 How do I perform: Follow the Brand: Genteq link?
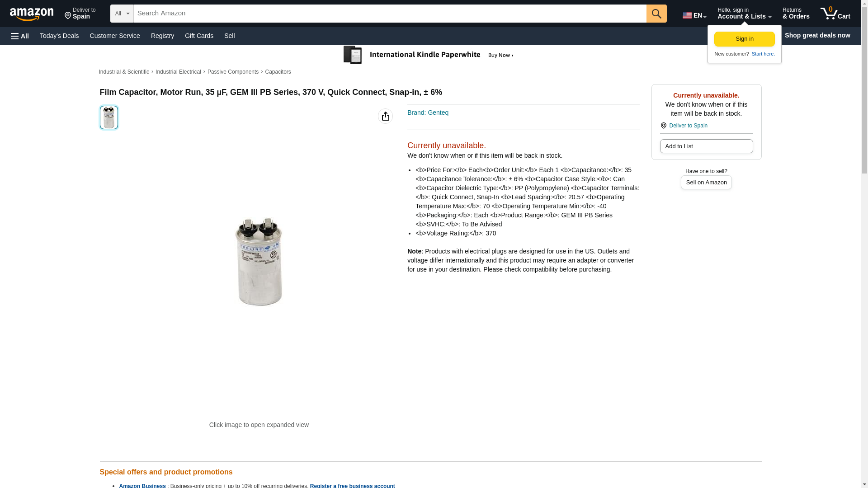(428, 113)
